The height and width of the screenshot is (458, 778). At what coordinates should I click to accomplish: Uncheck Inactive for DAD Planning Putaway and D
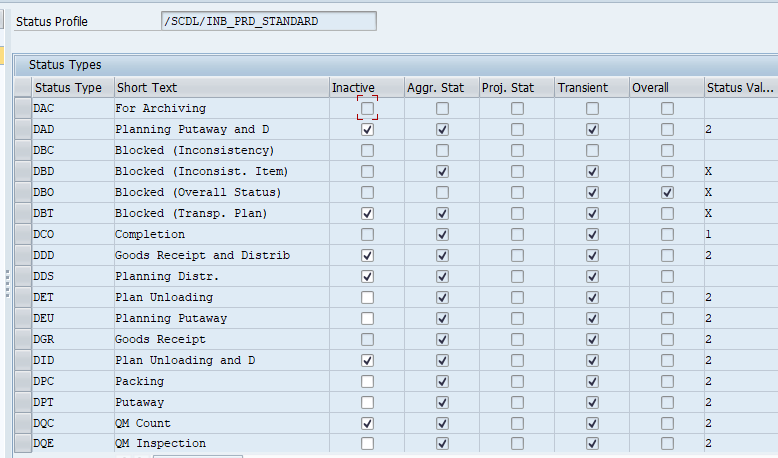tap(368, 129)
